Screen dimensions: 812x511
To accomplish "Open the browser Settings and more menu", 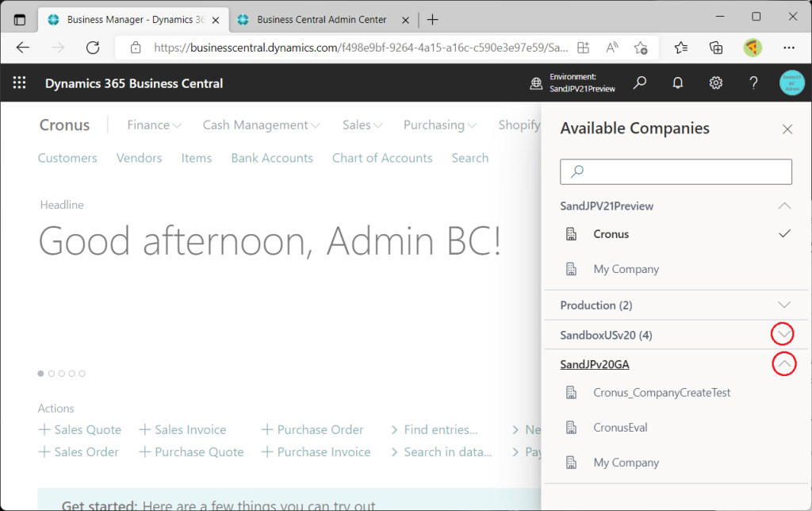I will coord(789,48).
